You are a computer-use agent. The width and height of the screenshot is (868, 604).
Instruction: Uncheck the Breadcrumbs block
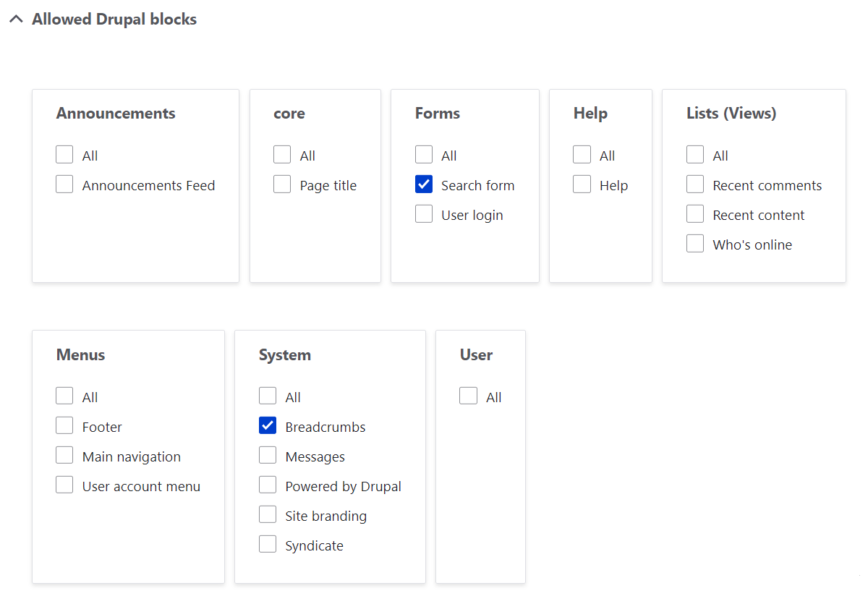(268, 425)
